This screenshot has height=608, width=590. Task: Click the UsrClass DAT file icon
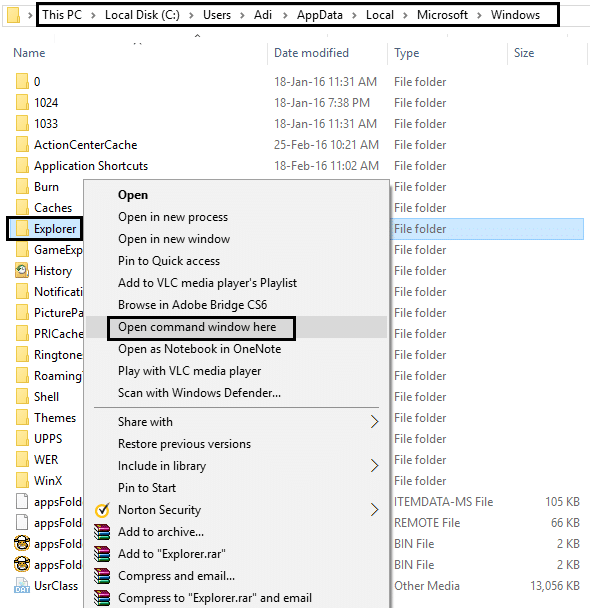click(x=22, y=586)
